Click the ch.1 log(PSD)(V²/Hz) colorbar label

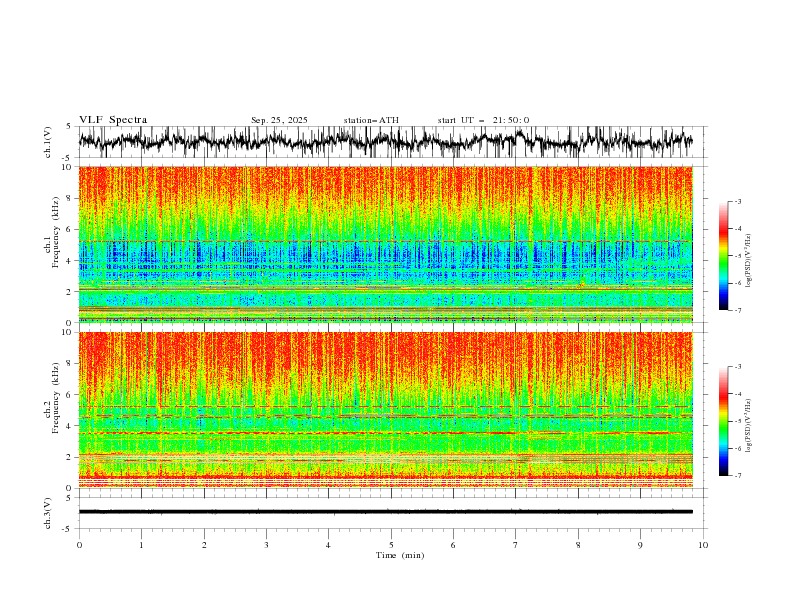tap(749, 261)
